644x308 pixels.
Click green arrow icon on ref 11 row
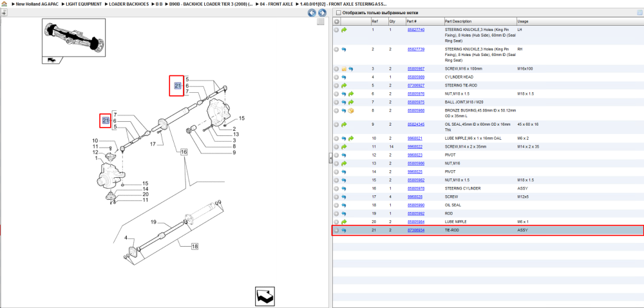344,147
